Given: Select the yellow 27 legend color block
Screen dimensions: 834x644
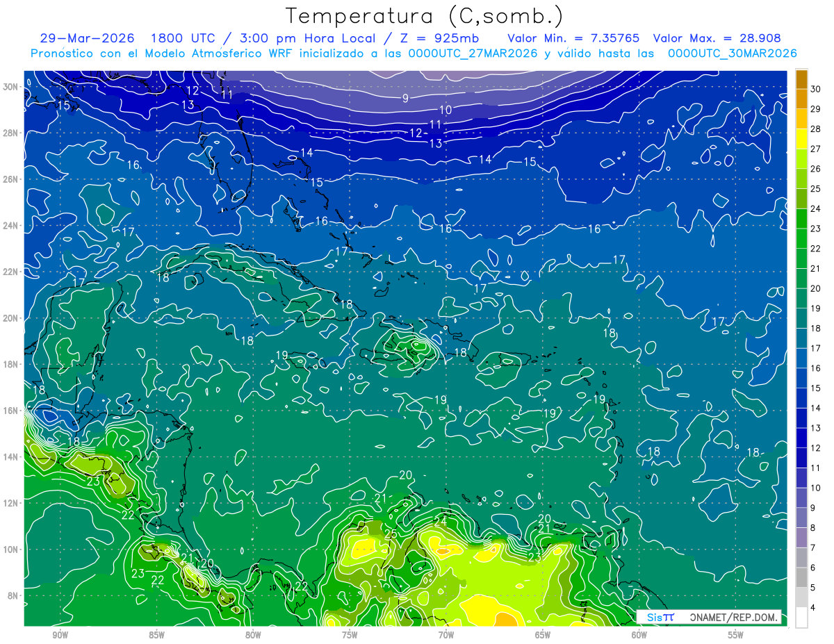Looking at the screenshot, I should pos(801,140).
